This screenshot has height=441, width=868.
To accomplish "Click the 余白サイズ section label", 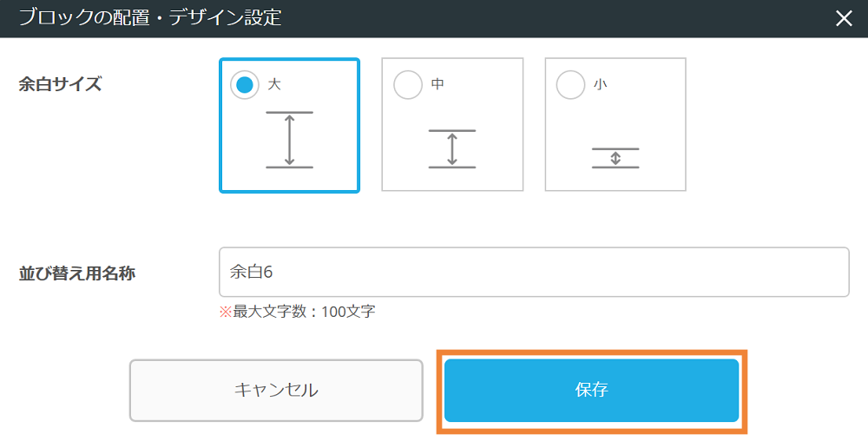I will point(60,85).
